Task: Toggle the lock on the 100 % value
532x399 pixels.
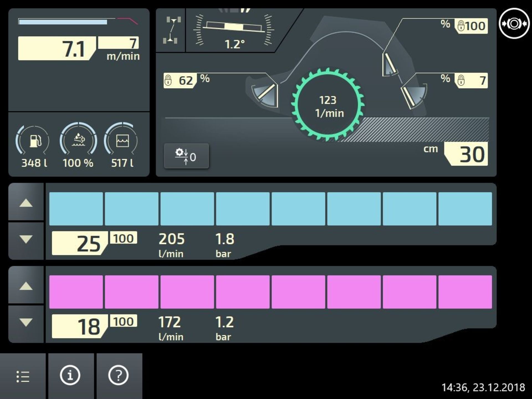Action: (x=461, y=26)
